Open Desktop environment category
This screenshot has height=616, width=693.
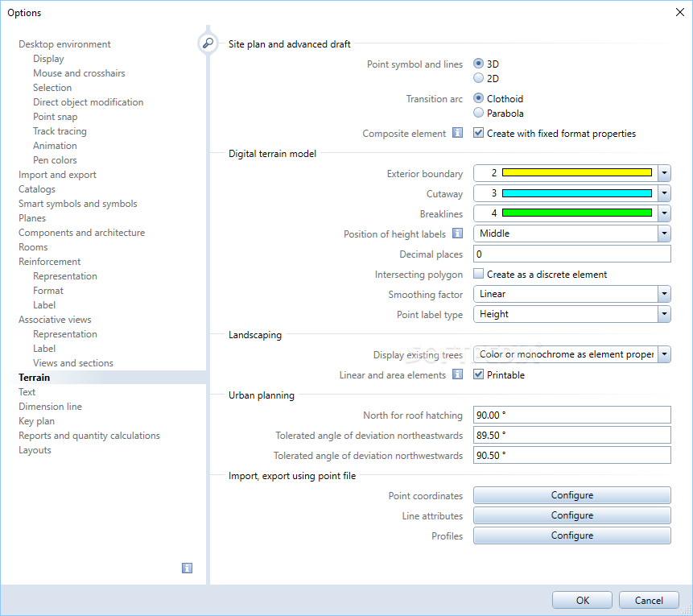pyautogui.click(x=64, y=44)
